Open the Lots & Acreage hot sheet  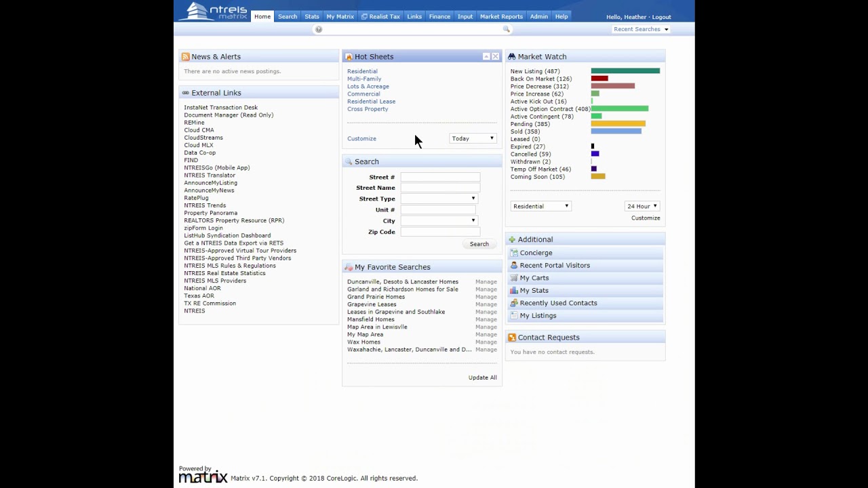pyautogui.click(x=368, y=86)
